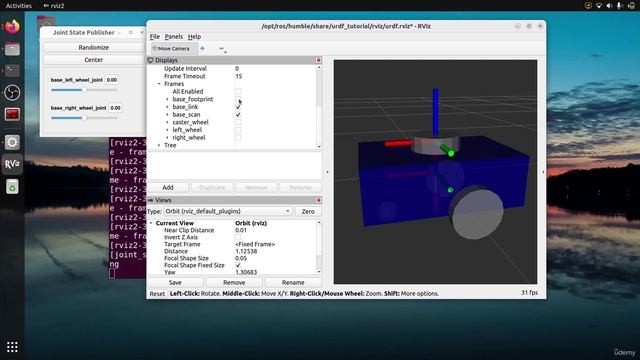Click the Zero view button
This screenshot has width=640, height=360.
pyautogui.click(x=308, y=211)
